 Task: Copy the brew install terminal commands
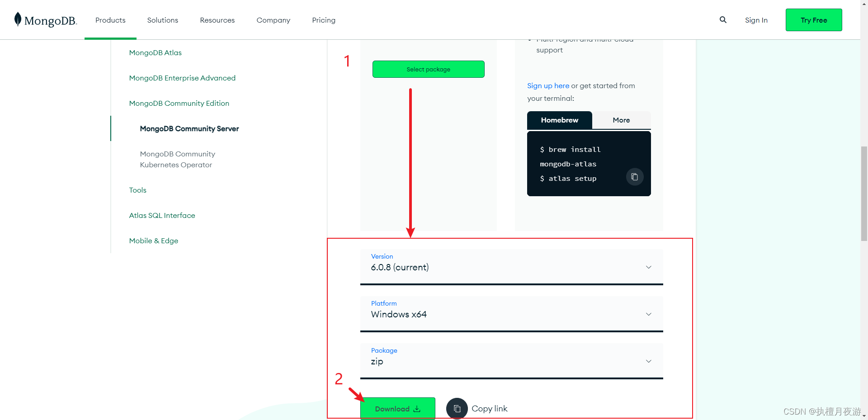pyautogui.click(x=635, y=177)
